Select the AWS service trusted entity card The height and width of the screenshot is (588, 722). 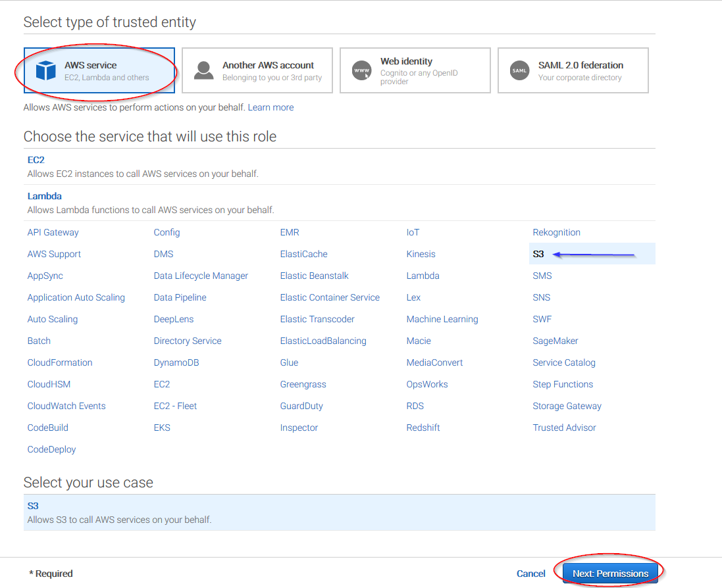[99, 70]
